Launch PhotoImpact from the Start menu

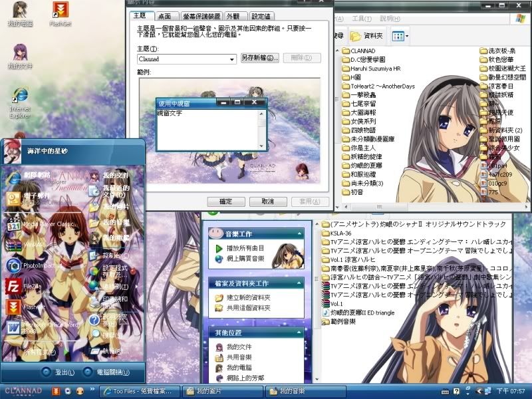coord(34,265)
